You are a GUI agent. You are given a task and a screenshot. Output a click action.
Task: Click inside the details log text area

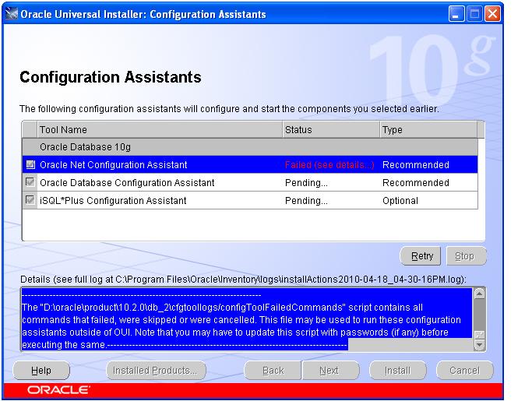[x=247, y=319]
